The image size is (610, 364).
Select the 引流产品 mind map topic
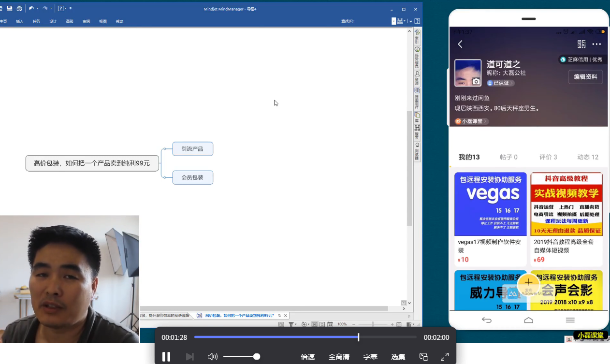[x=192, y=149]
